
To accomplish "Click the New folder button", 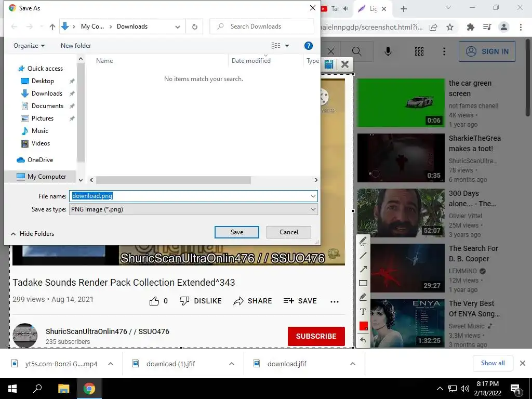I will point(76,46).
